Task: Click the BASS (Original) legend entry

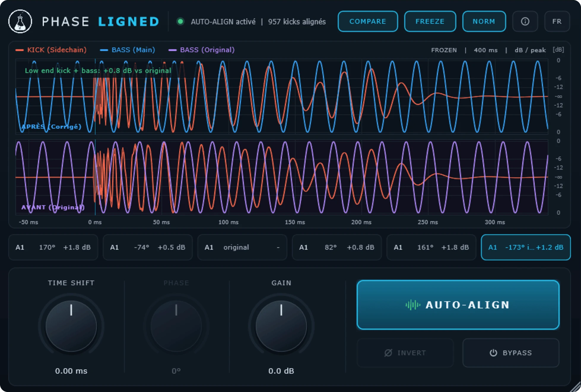Action: tap(202, 50)
